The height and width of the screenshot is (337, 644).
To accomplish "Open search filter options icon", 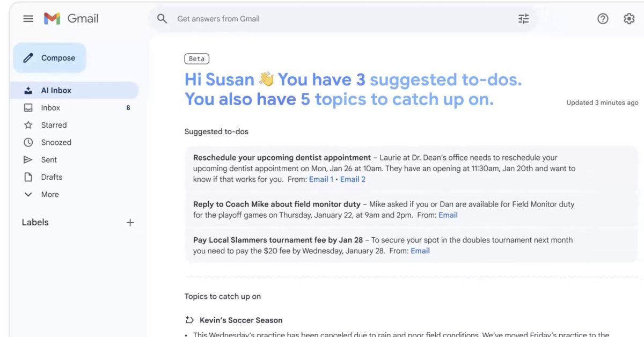I will 523,19.
